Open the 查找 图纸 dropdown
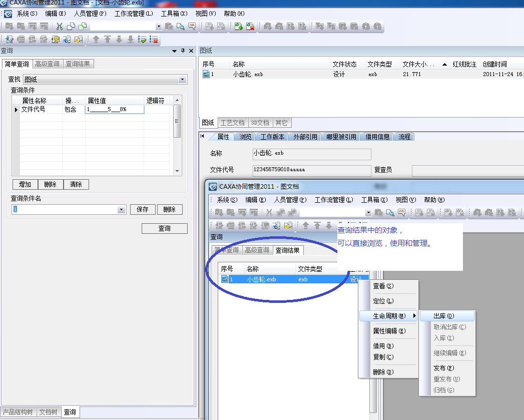524x420 pixels. point(183,80)
